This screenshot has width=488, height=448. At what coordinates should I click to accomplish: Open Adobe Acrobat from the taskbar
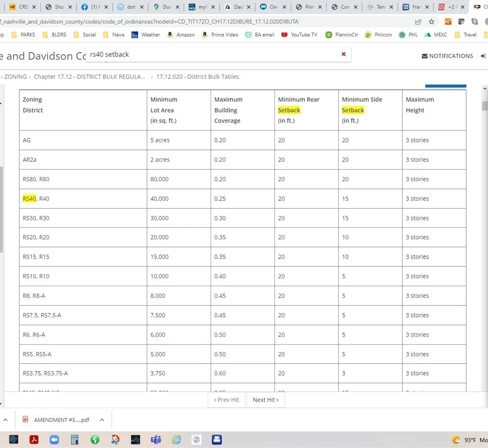point(34,439)
